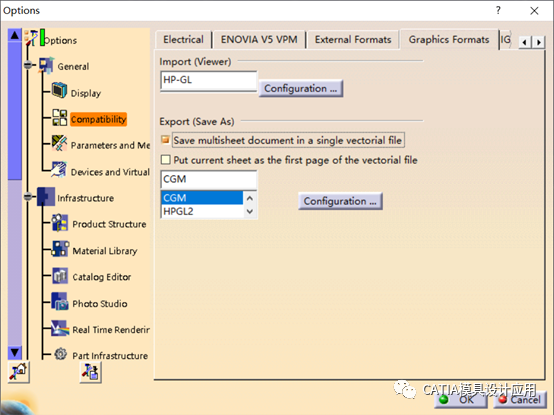Viewport: 554px width, 415px height.
Task: Click the help question mark in title bar
Action: coord(498,10)
